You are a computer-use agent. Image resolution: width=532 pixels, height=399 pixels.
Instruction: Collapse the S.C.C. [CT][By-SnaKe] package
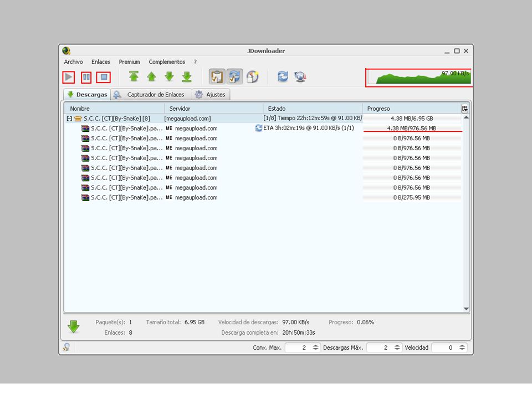[69, 119]
